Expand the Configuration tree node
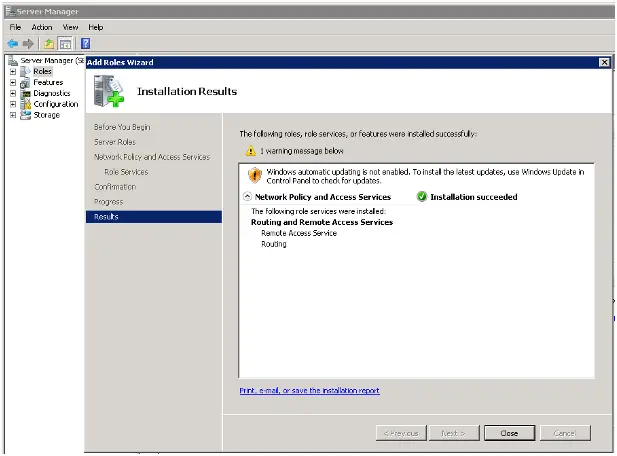617x456 pixels. point(13,104)
